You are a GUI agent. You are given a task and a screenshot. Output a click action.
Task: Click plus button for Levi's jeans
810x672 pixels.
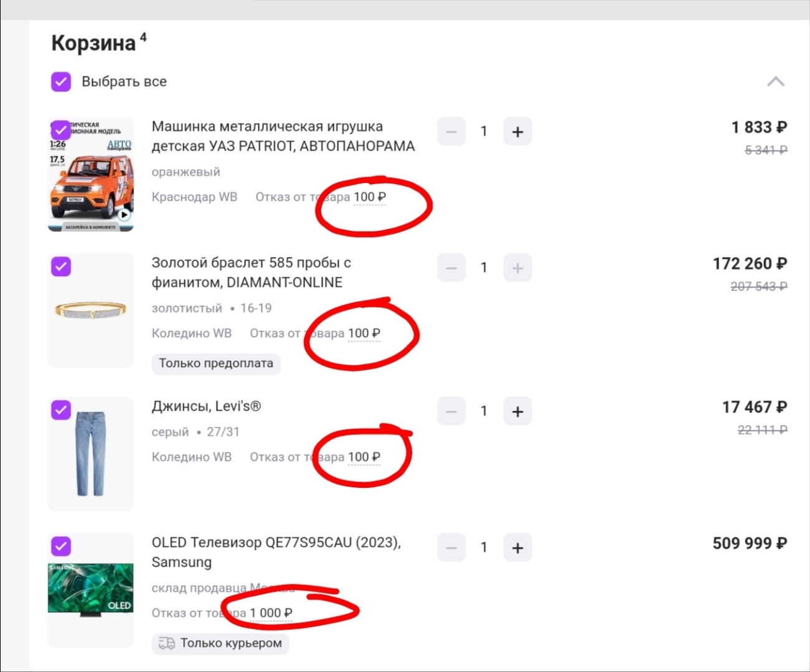(x=517, y=411)
